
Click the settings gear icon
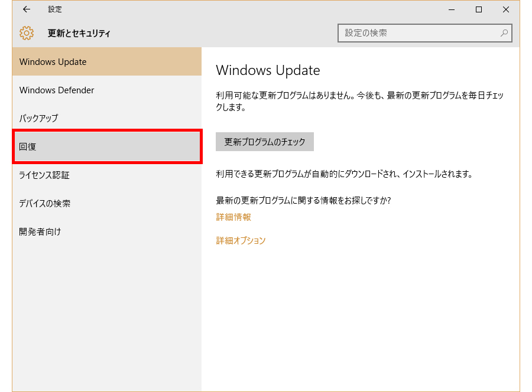(27, 33)
